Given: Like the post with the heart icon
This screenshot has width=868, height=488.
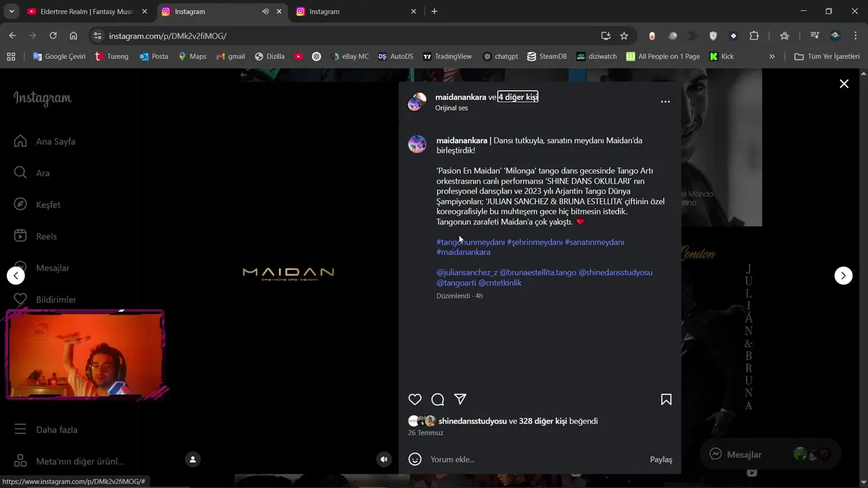Looking at the screenshot, I should (415, 399).
